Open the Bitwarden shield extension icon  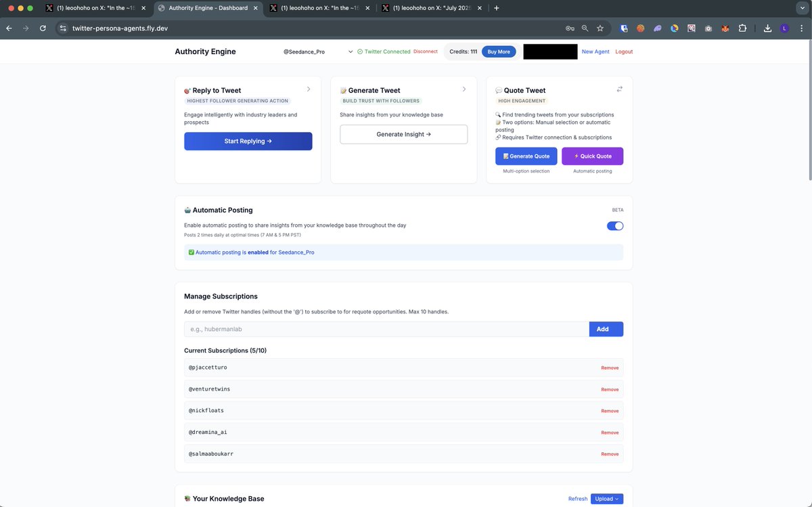coord(624,28)
